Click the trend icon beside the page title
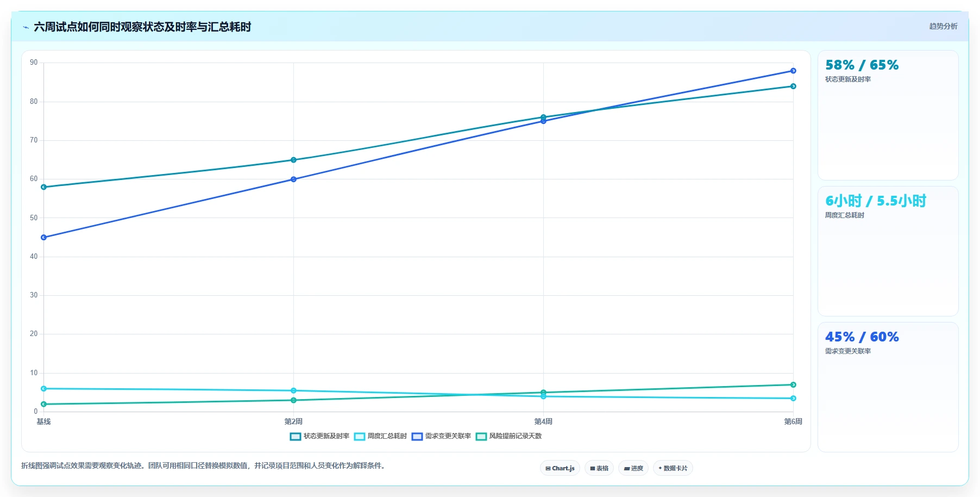Image resolution: width=980 pixels, height=497 pixels. [26, 27]
